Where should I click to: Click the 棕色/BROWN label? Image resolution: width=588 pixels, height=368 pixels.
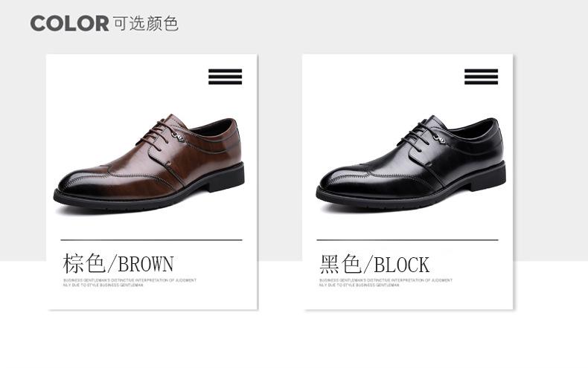click(x=118, y=263)
